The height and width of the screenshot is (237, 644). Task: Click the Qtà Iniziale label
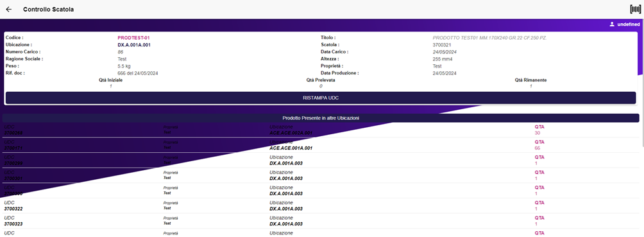point(110,80)
